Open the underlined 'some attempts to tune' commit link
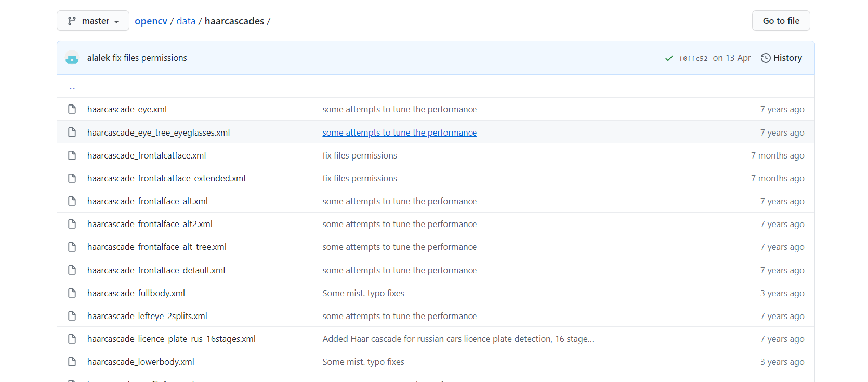Screen dimensions: 868x382 click(x=399, y=133)
